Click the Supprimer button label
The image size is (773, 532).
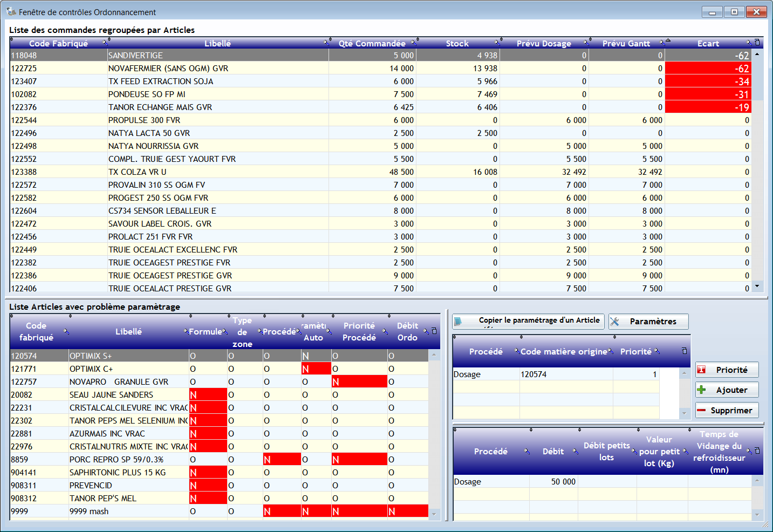click(731, 410)
